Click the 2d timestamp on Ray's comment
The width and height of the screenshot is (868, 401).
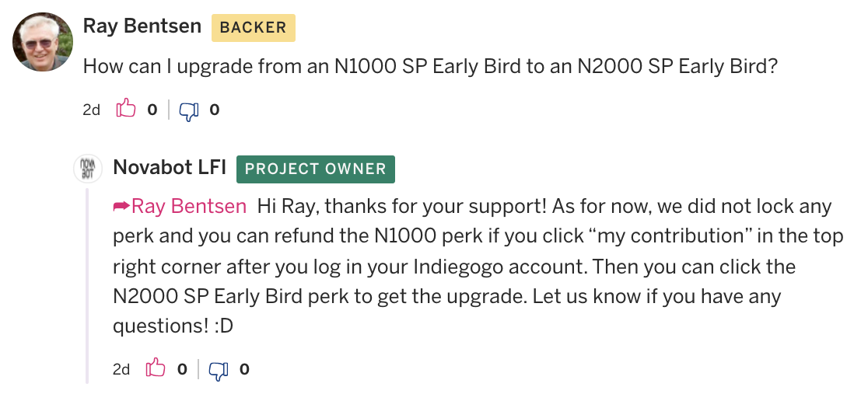point(91,110)
